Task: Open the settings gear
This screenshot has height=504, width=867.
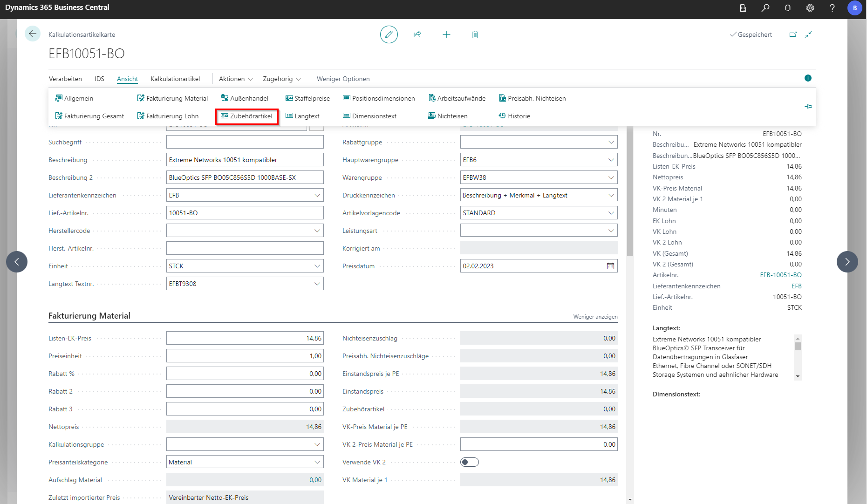Action: tap(810, 8)
